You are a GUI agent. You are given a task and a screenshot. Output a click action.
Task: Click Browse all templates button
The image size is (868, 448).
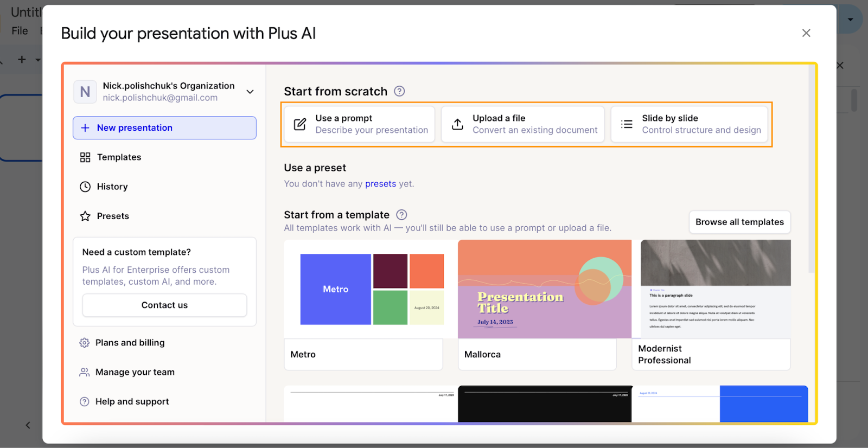(x=739, y=222)
